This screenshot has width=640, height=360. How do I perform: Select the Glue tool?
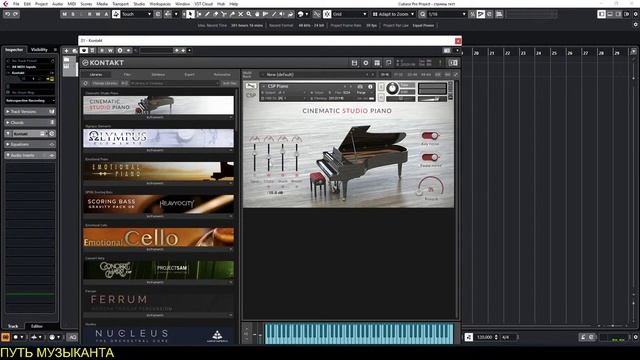pyautogui.click(x=232, y=14)
